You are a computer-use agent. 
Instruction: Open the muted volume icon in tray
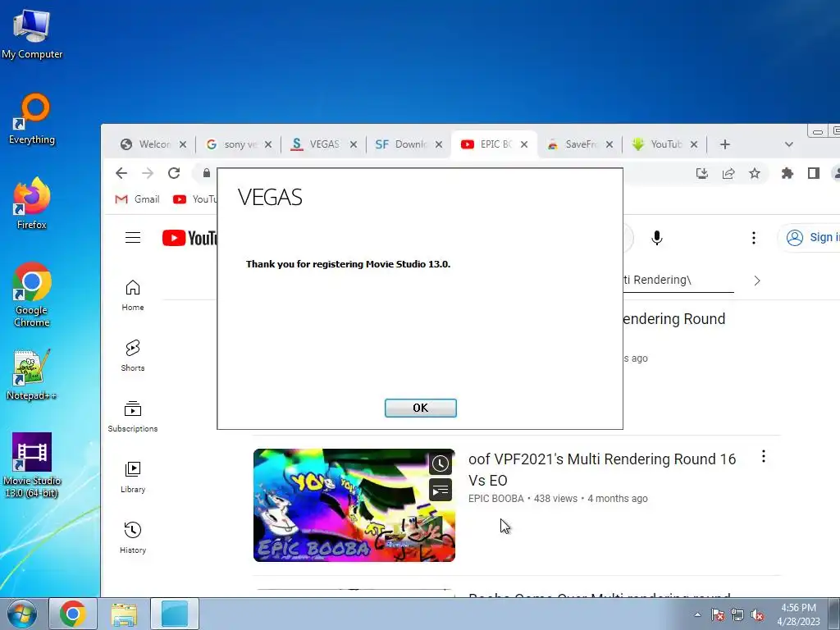click(757, 614)
